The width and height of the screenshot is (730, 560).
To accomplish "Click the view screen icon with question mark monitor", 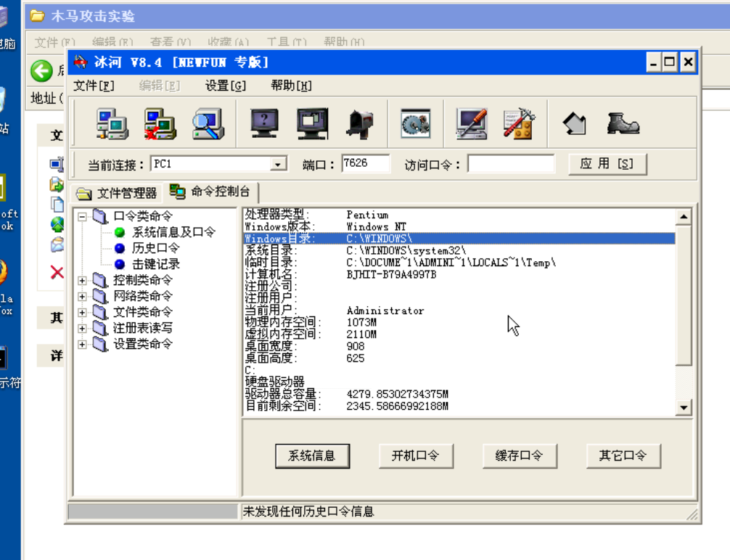I will (x=264, y=124).
